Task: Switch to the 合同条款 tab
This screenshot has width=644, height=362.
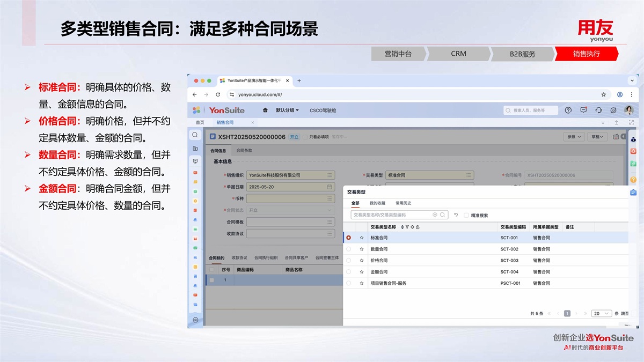Action: [244, 151]
